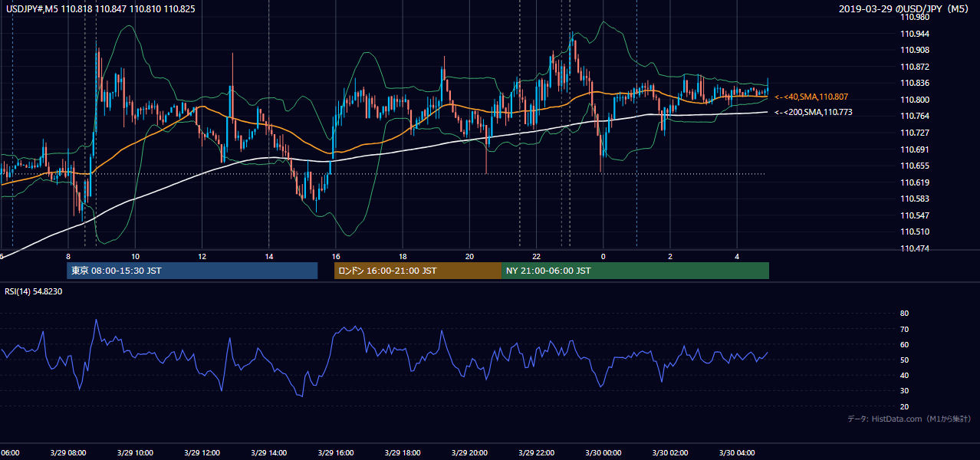
Task: Click bottom time label 3/29 08:00
Action: (68, 453)
